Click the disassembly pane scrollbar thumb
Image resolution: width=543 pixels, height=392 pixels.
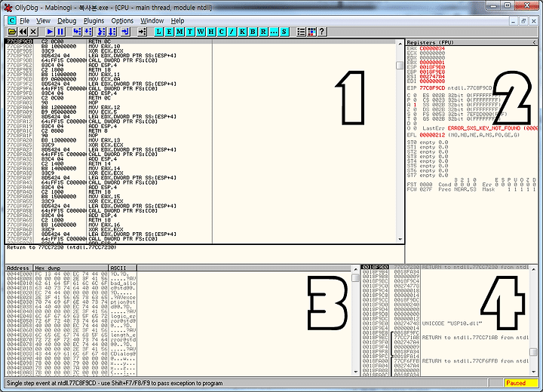coord(400,66)
